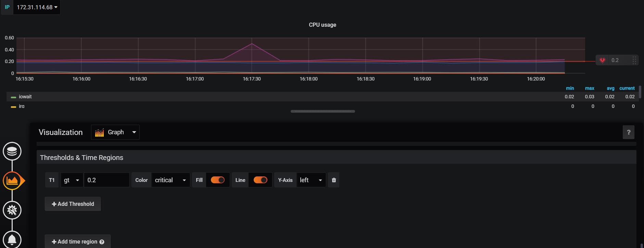Image resolution: width=644 pixels, height=248 pixels.
Task: Open the Alert bell tab icon
Action: point(12,239)
